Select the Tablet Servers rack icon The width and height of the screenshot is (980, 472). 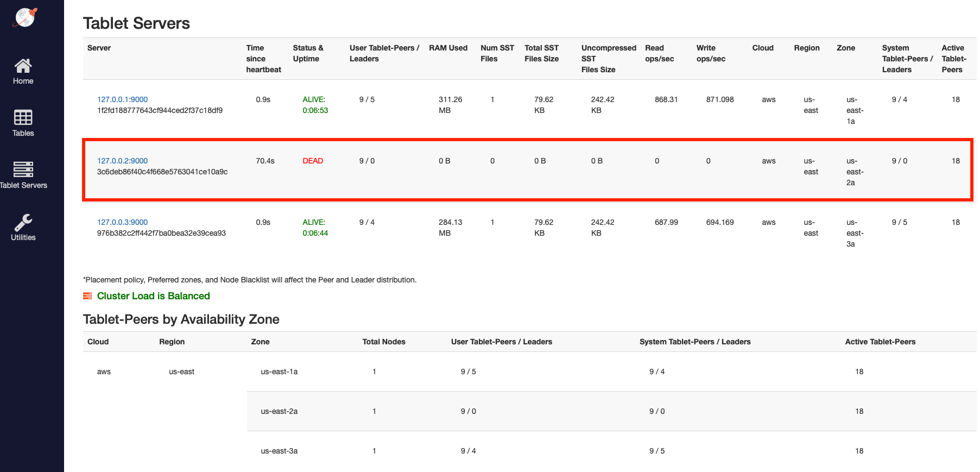(23, 169)
